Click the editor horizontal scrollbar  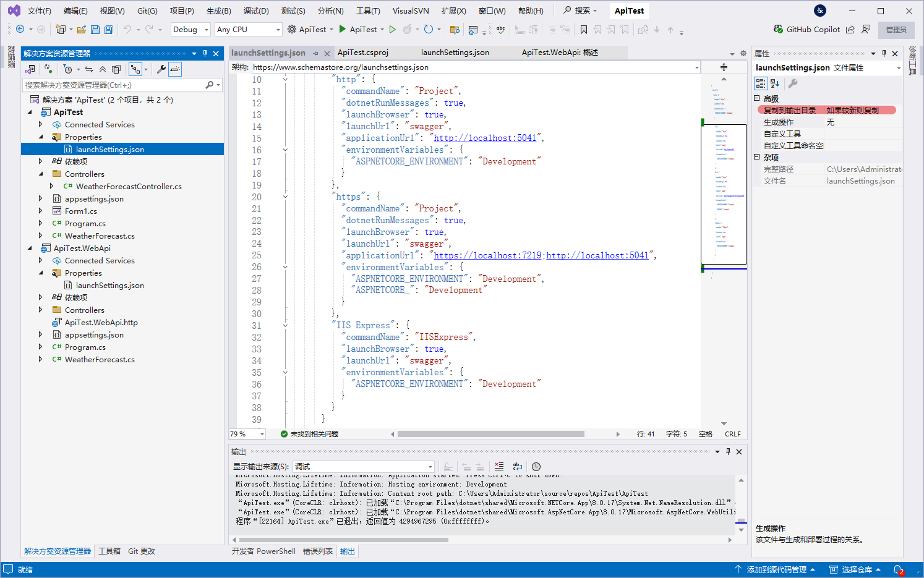tap(490, 434)
